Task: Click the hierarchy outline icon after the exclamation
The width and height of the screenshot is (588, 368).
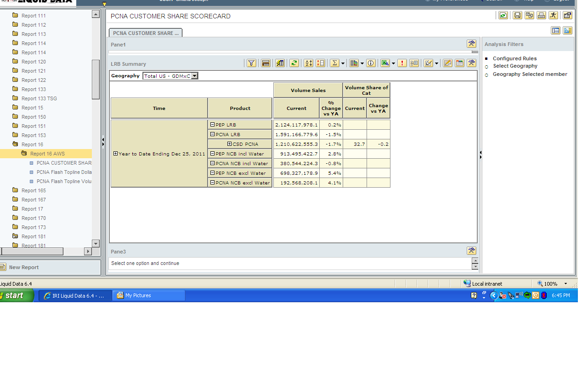Action: coord(414,63)
